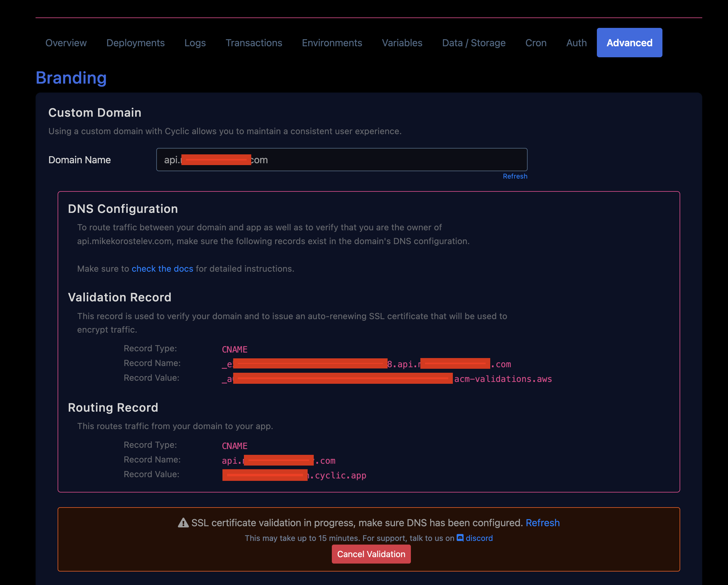Go to the Auth tab
The width and height of the screenshot is (728, 585).
click(x=576, y=43)
